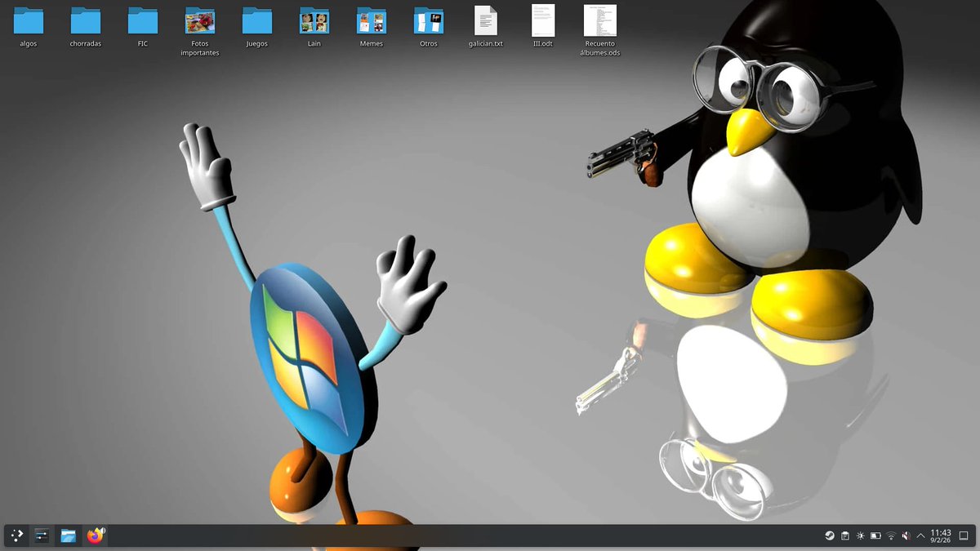
Task: Open the clipboard tray icon
Action: pos(845,535)
